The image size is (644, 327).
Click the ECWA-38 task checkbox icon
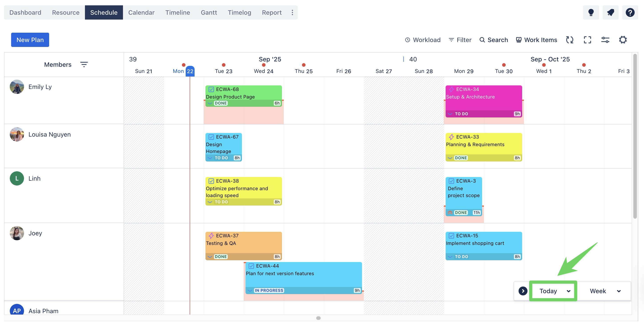click(211, 181)
